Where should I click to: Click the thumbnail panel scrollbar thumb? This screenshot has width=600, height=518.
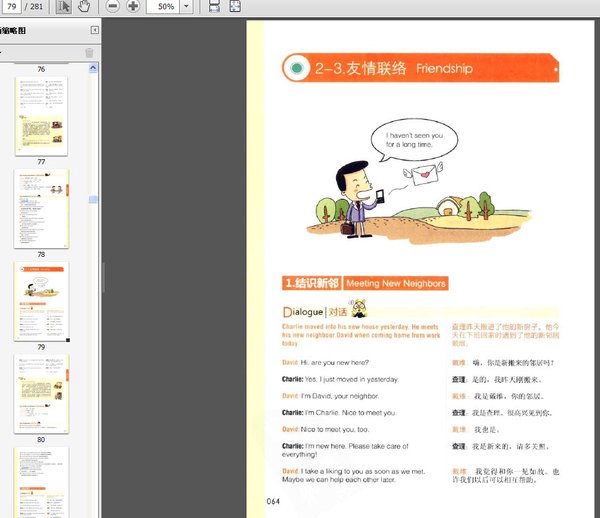93,199
